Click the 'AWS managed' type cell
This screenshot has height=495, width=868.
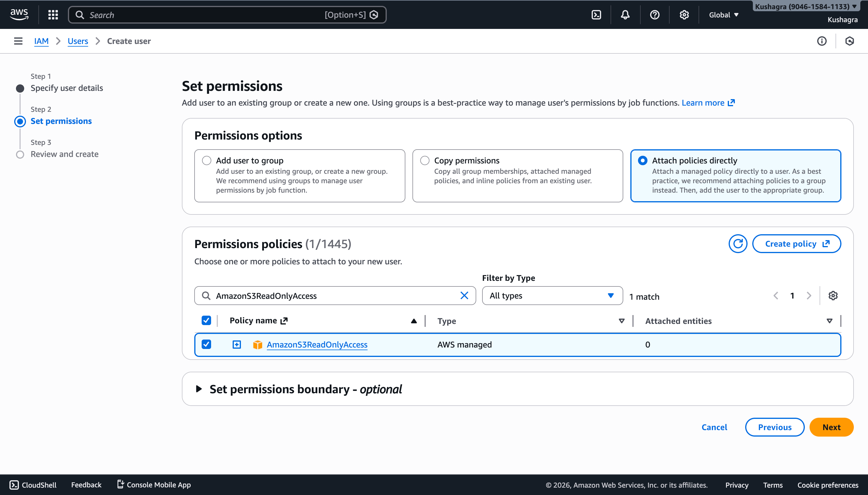(x=464, y=344)
